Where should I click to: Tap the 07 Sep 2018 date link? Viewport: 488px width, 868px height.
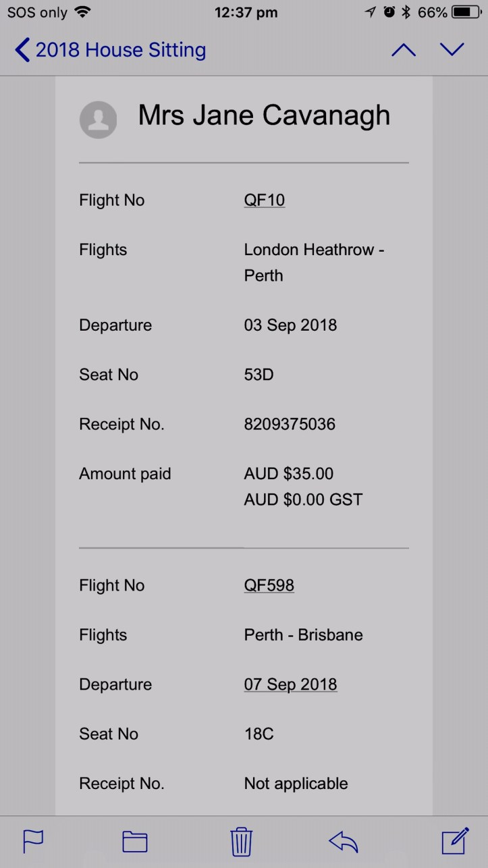click(291, 684)
